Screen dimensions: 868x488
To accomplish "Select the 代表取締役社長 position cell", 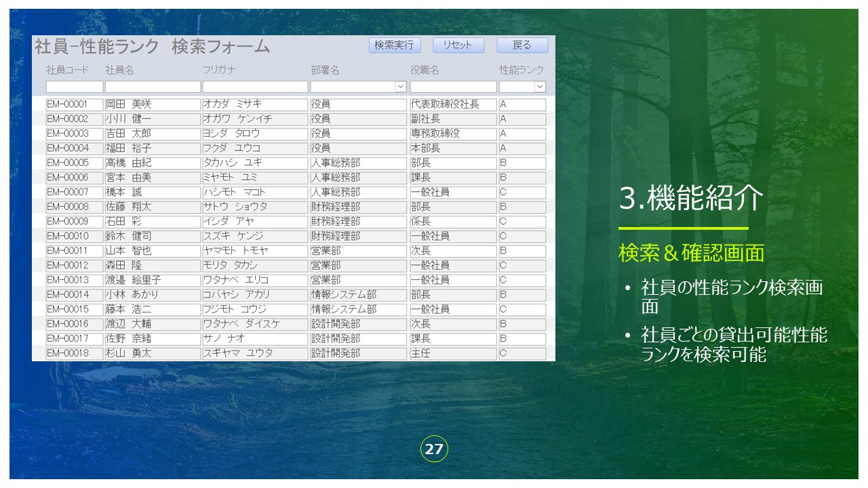I will (453, 104).
